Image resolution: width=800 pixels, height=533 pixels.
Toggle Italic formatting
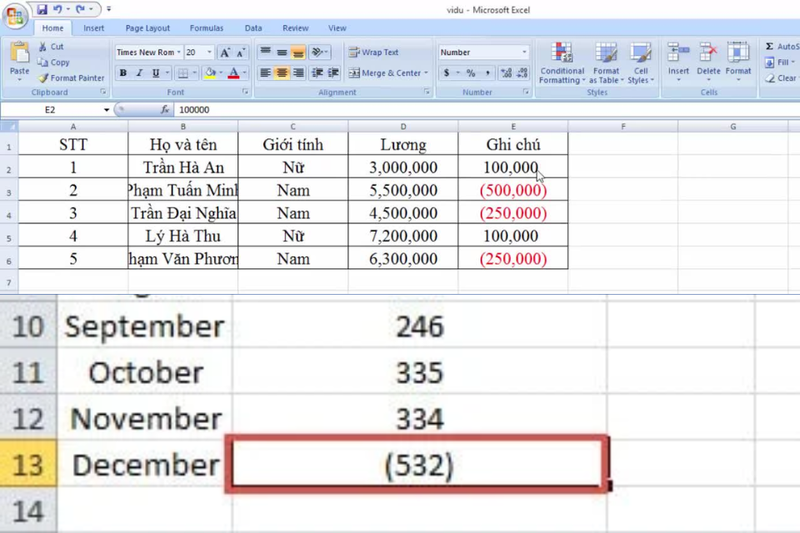(x=139, y=73)
